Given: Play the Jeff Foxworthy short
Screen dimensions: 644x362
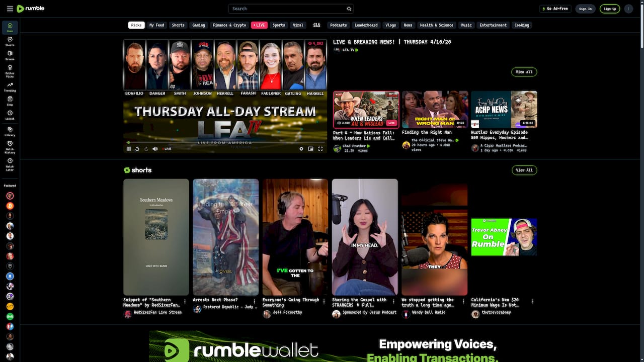Looking at the screenshot, I should click(x=295, y=237).
